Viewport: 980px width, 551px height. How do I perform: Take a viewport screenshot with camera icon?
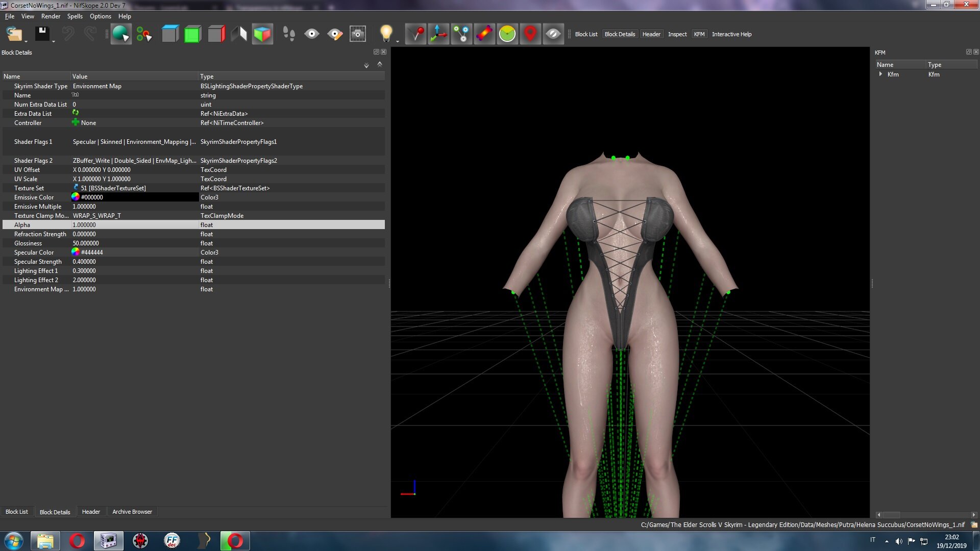pyautogui.click(x=358, y=34)
